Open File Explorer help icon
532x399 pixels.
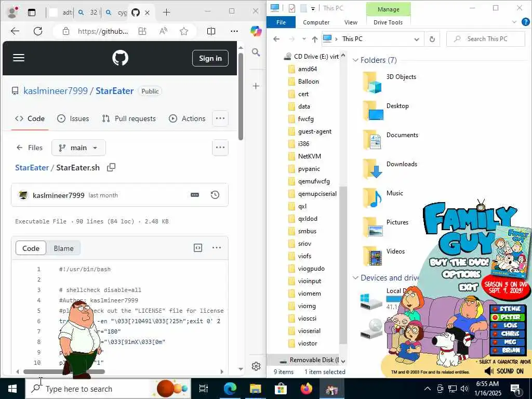525,22
